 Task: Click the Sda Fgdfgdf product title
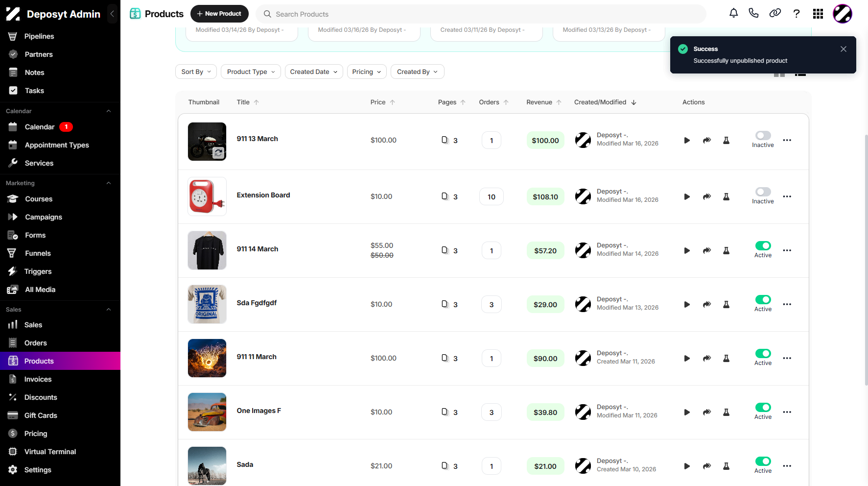pyautogui.click(x=257, y=303)
